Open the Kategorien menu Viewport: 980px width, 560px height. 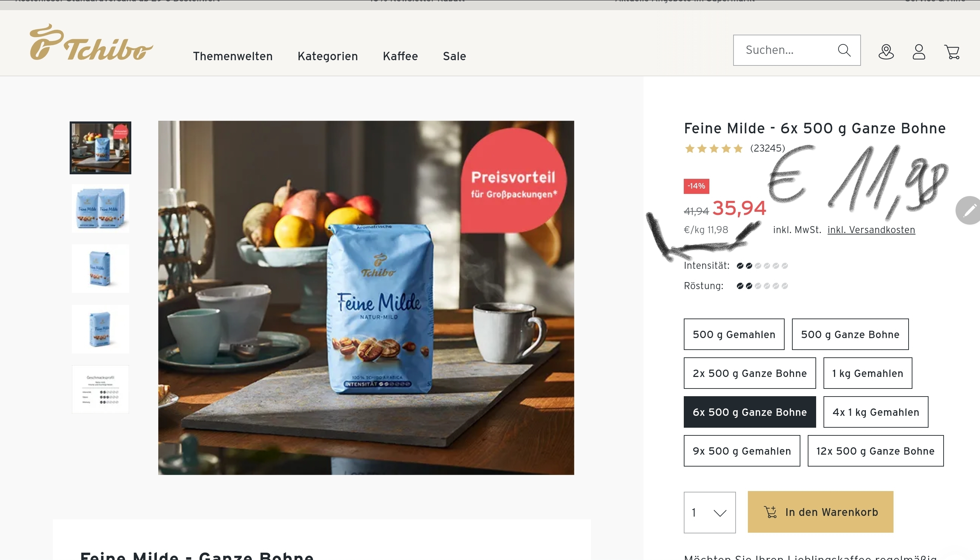(327, 56)
